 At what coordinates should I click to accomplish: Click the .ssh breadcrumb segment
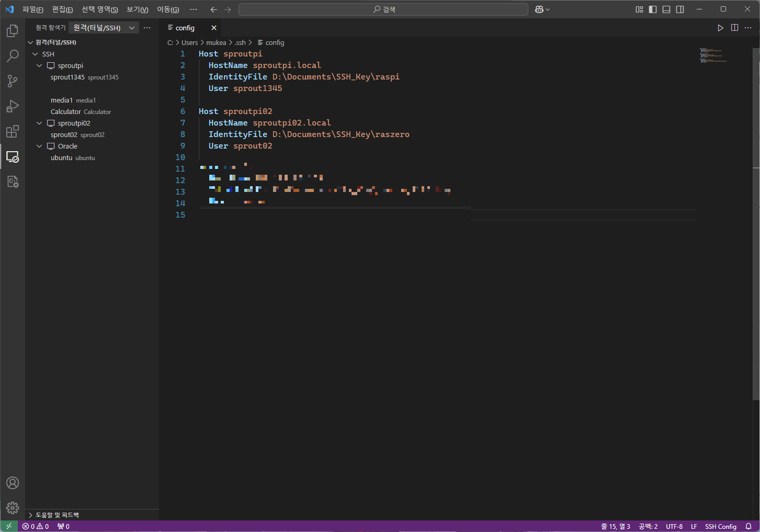pyautogui.click(x=240, y=42)
